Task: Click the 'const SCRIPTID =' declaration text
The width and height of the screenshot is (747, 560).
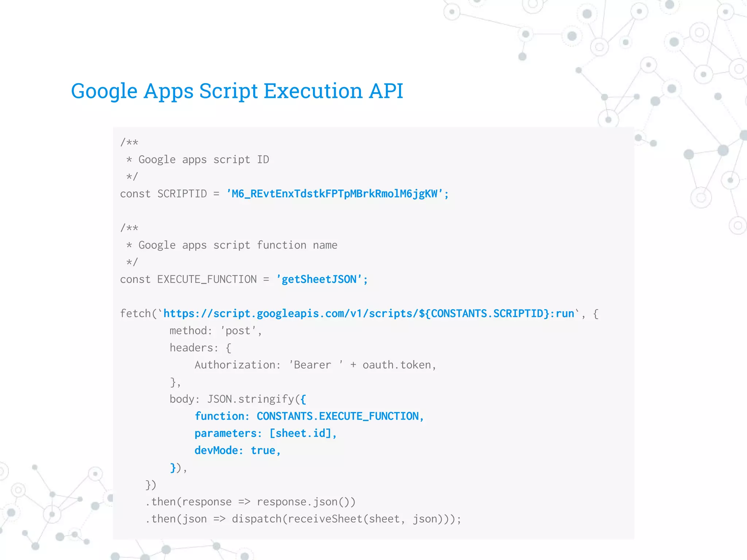Action: coord(170,194)
